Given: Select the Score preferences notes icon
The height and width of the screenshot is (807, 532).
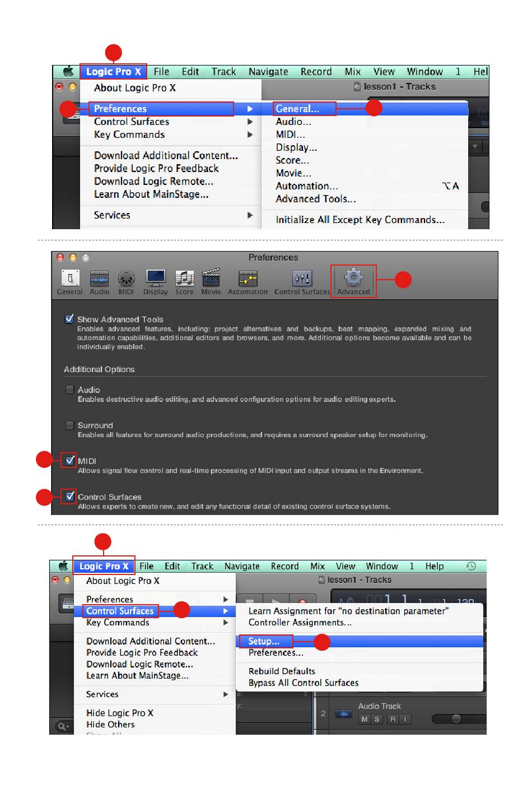Looking at the screenshot, I should coord(184,278).
